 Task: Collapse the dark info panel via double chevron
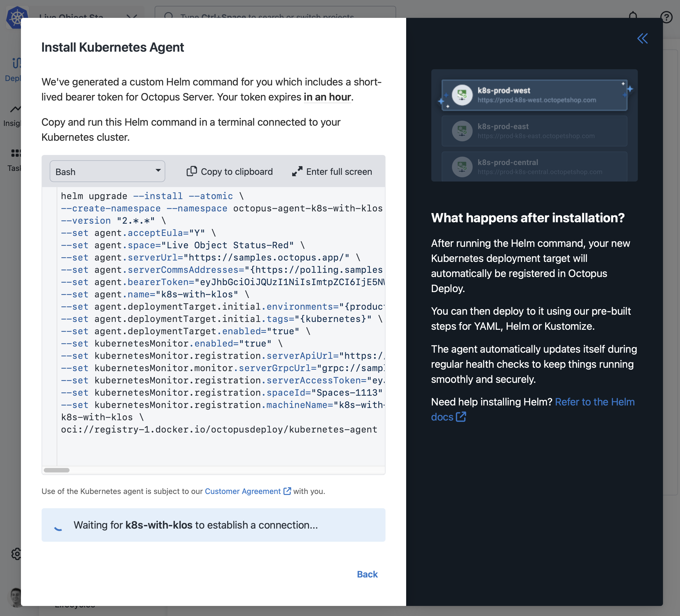[x=643, y=39]
